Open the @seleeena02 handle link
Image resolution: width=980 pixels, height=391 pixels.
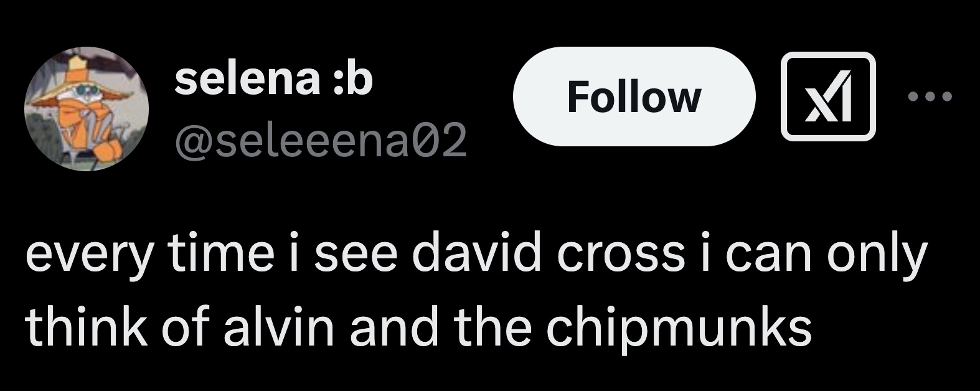pyautogui.click(x=321, y=143)
